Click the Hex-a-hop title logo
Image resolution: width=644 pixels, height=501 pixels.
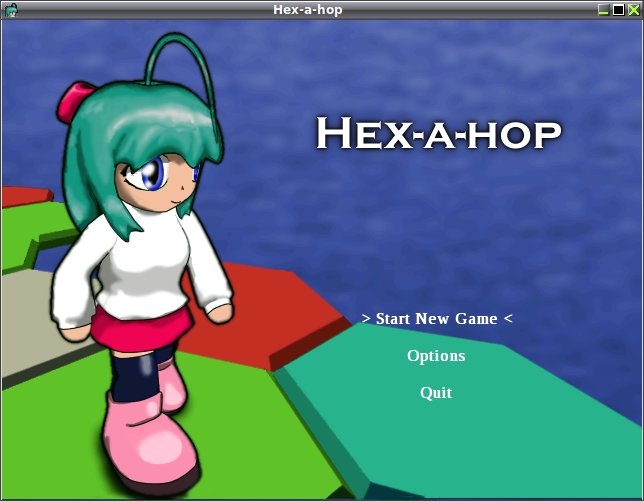(x=438, y=133)
